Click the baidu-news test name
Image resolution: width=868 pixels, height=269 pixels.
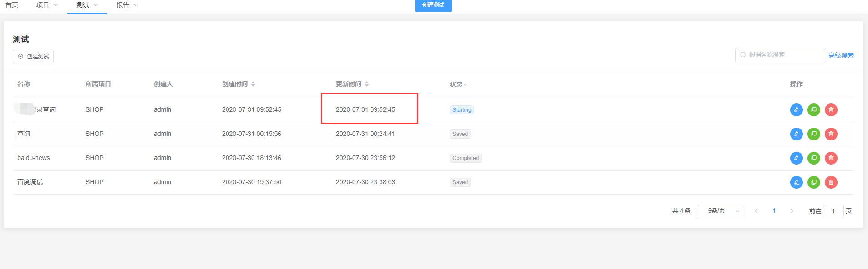tap(34, 158)
